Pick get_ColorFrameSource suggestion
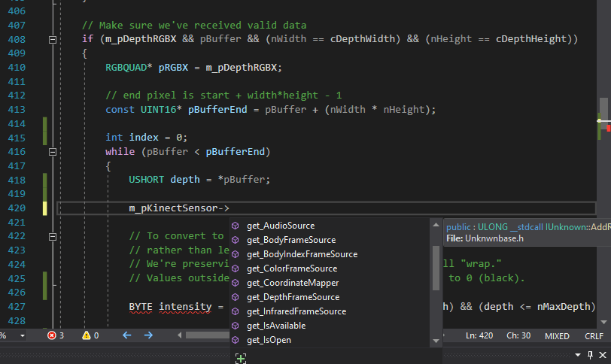 point(330,268)
